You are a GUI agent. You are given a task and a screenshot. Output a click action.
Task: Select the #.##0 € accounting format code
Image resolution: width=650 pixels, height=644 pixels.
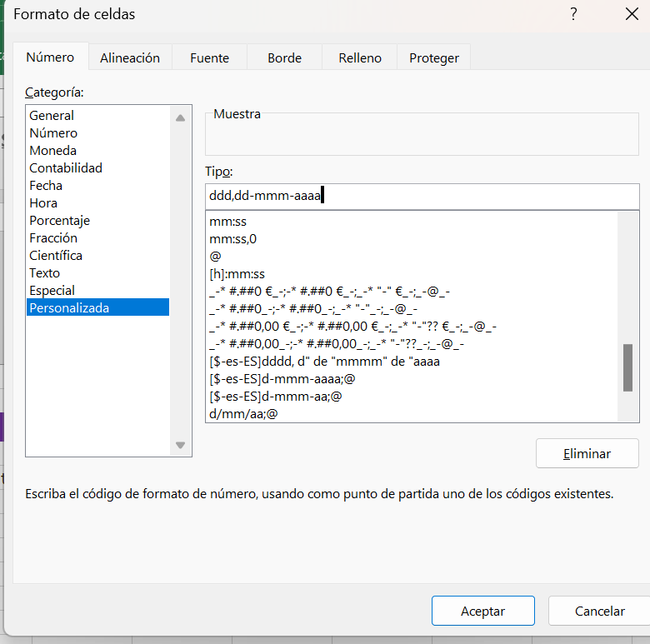tap(412, 292)
